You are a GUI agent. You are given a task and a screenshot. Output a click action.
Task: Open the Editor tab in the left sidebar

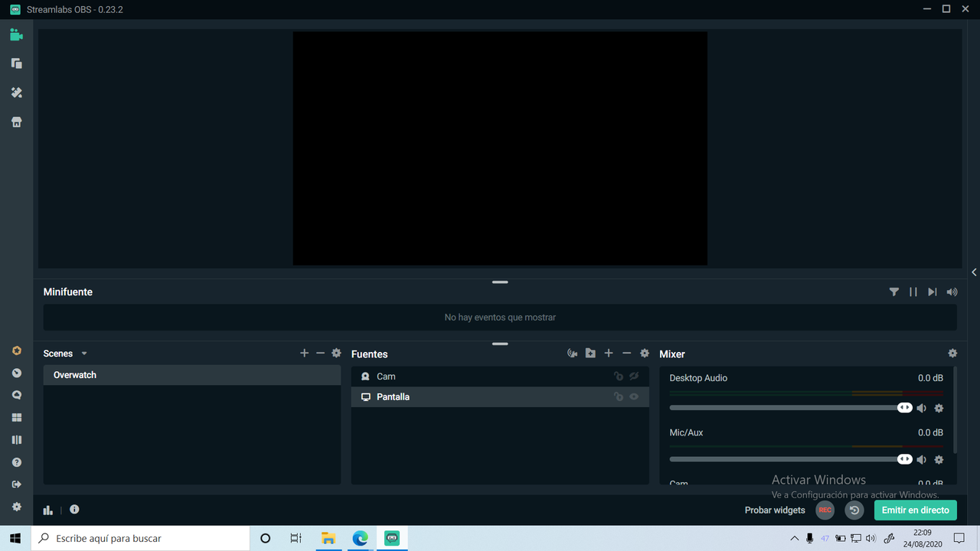[x=16, y=34]
